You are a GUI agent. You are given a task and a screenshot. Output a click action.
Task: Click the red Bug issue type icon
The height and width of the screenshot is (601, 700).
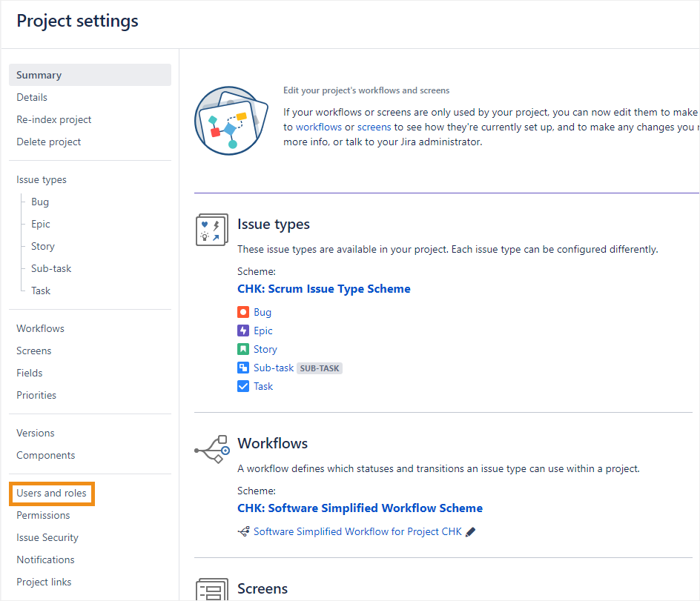click(x=243, y=312)
